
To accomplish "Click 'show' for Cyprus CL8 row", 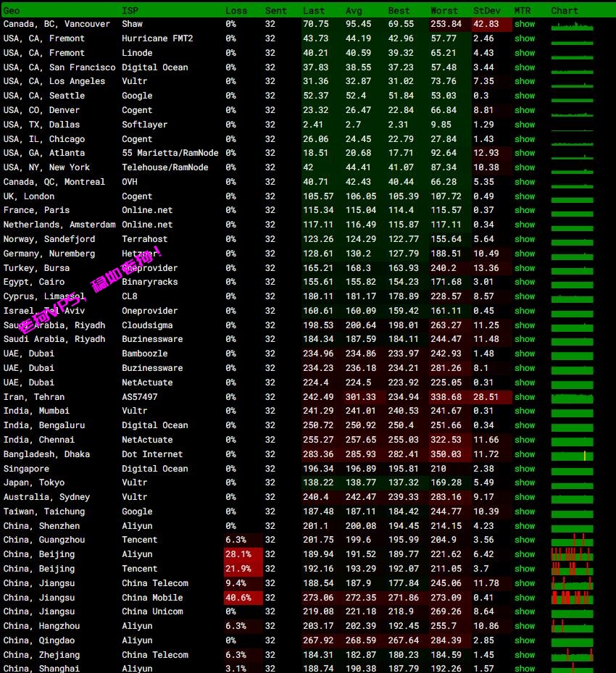I will pos(525,296).
